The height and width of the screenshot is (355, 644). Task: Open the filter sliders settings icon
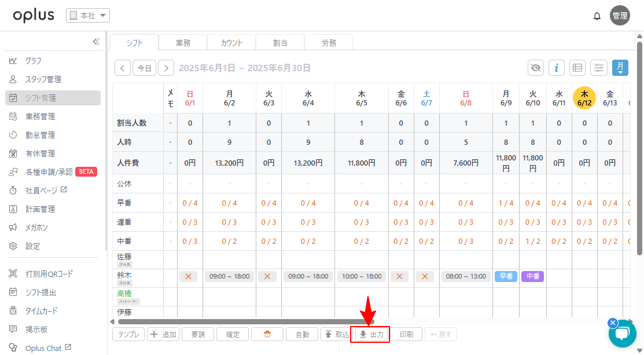click(599, 68)
